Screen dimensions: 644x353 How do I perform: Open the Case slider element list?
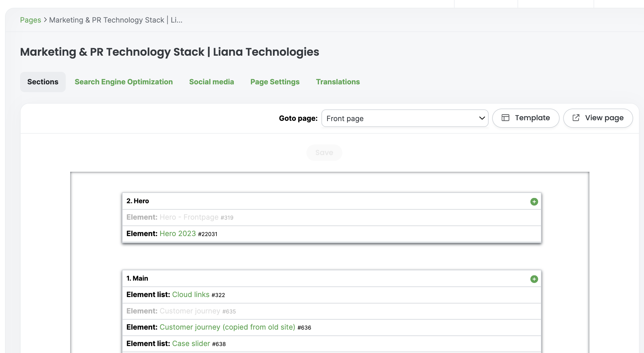point(191,343)
